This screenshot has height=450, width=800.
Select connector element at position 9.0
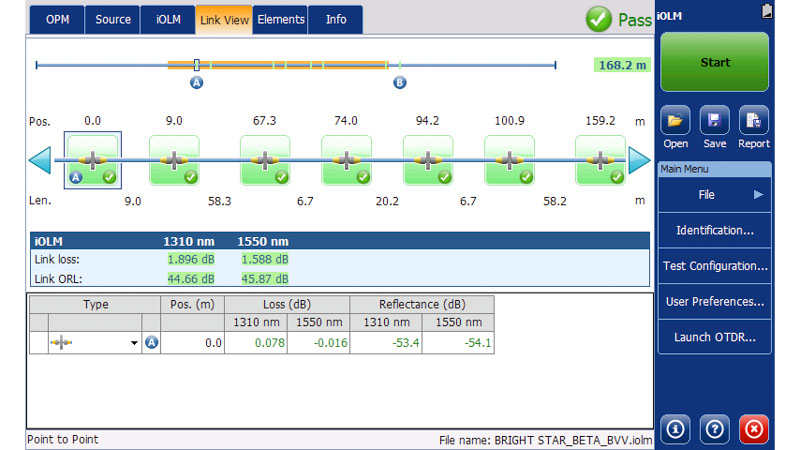click(174, 160)
